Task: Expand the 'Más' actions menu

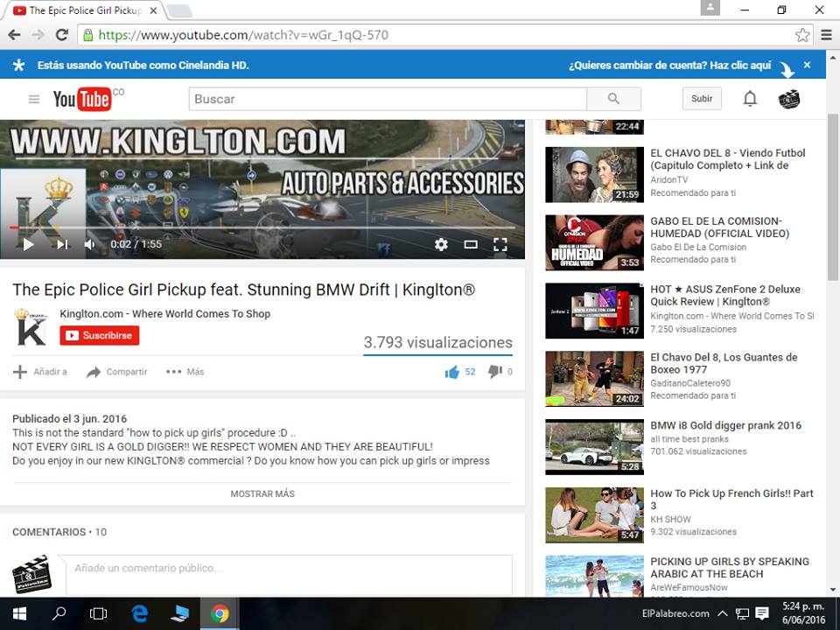Action: click(x=185, y=372)
